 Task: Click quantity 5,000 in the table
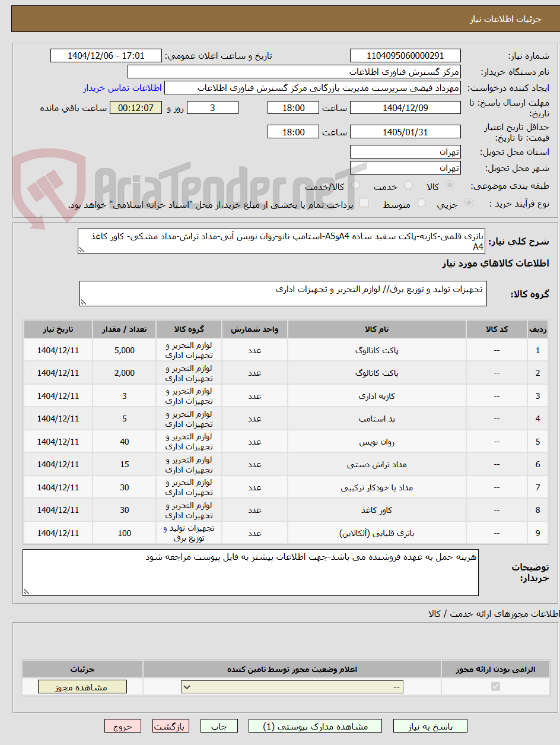125,350
